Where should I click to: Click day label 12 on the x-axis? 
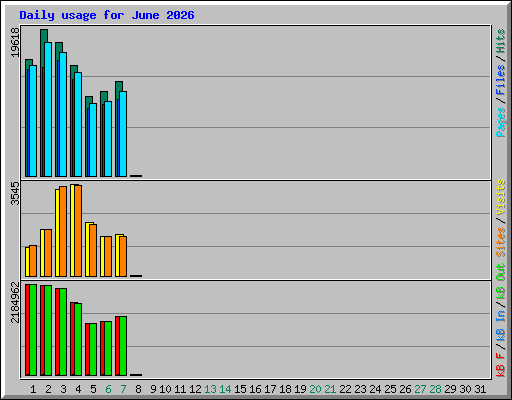(195, 389)
